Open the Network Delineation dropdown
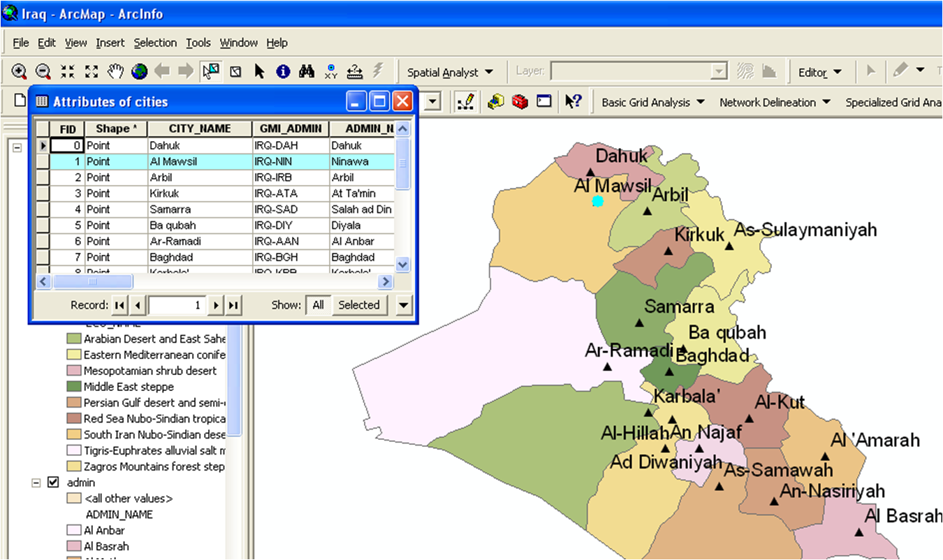943x560 pixels. click(x=775, y=102)
